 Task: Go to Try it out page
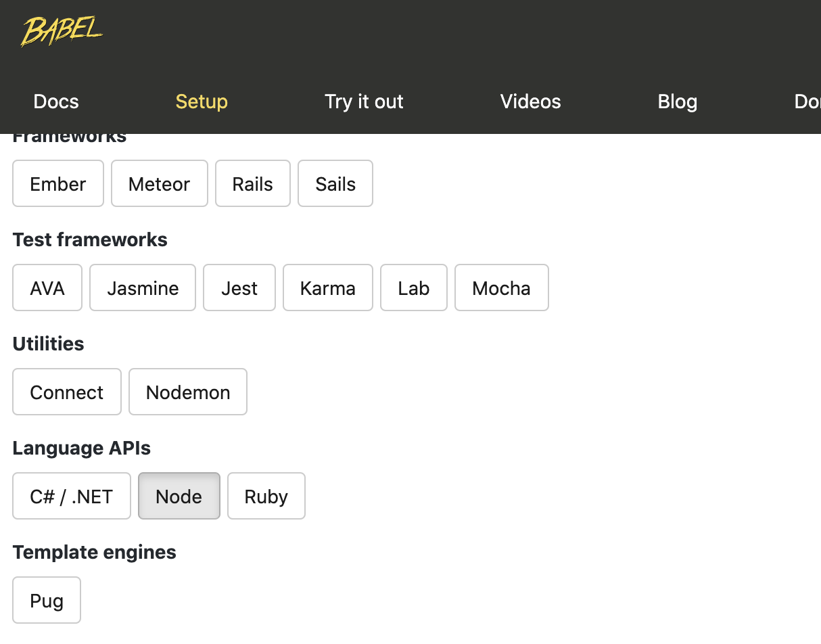(x=364, y=101)
